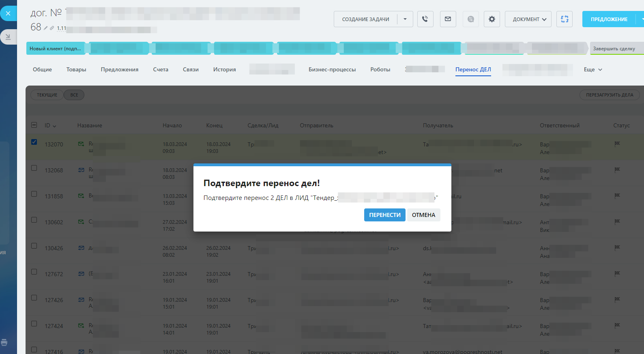Screen dimensions: 644x354
Task: Click the mail icon in row 132068
Action: click(81, 170)
